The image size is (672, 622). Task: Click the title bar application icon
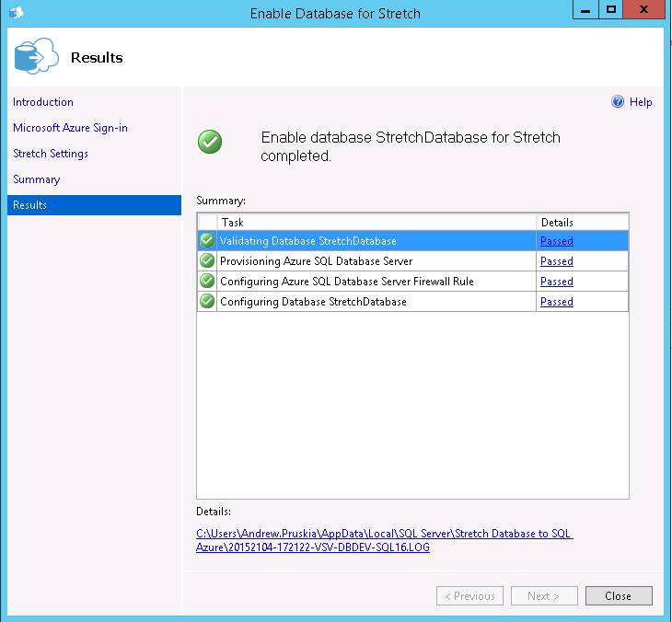(17, 13)
